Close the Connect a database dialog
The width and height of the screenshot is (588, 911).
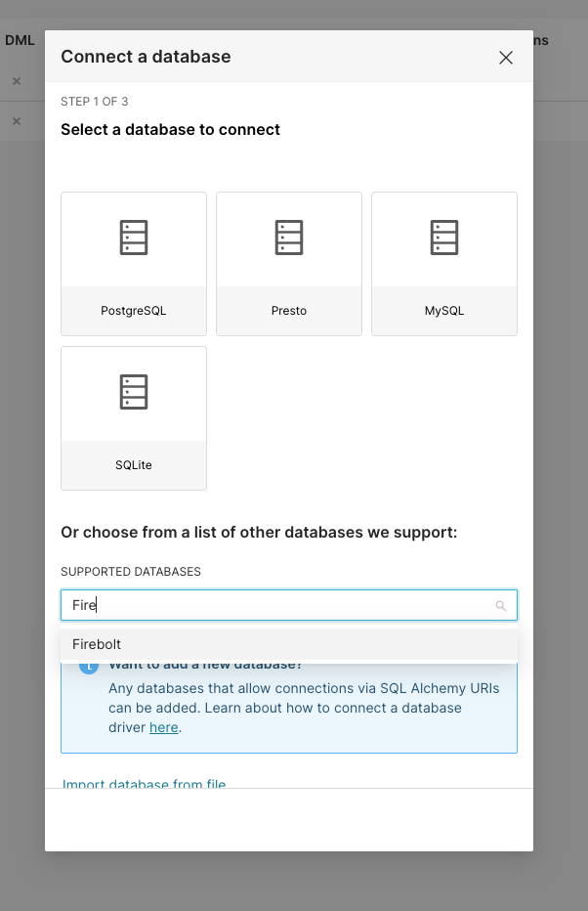click(506, 58)
